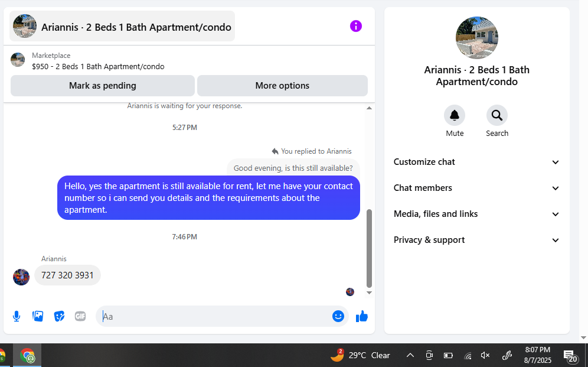The width and height of the screenshot is (588, 367).
Task: Click side panel title Ariannis 2 Beds 1 Bath
Action: [x=476, y=76]
